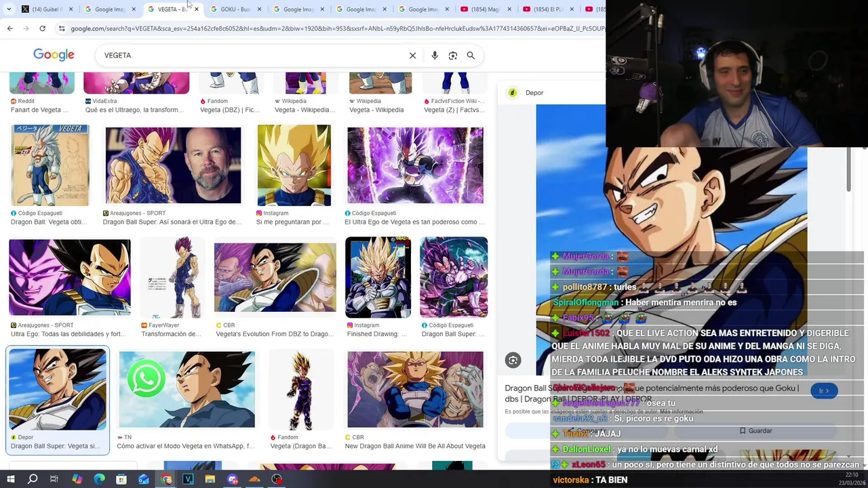Close the VEGETA browser tab
Viewport: 868px width, 488px height.
tap(197, 9)
